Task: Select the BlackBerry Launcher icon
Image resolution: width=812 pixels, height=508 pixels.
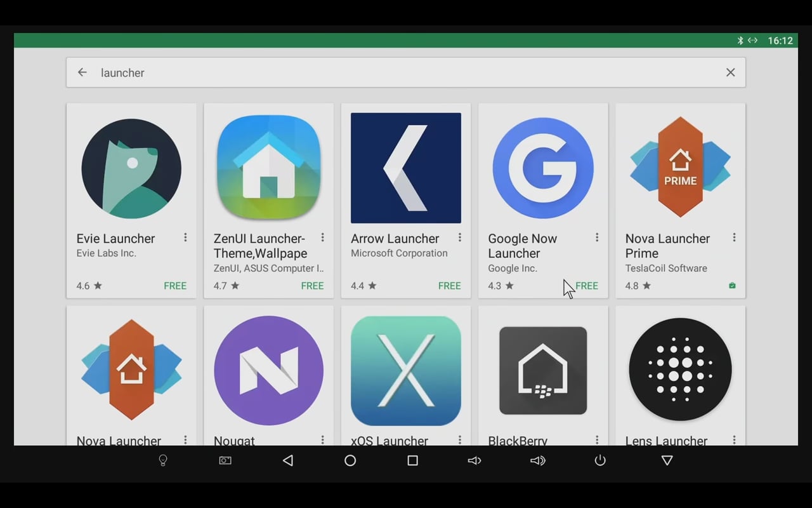Action: pyautogui.click(x=543, y=371)
